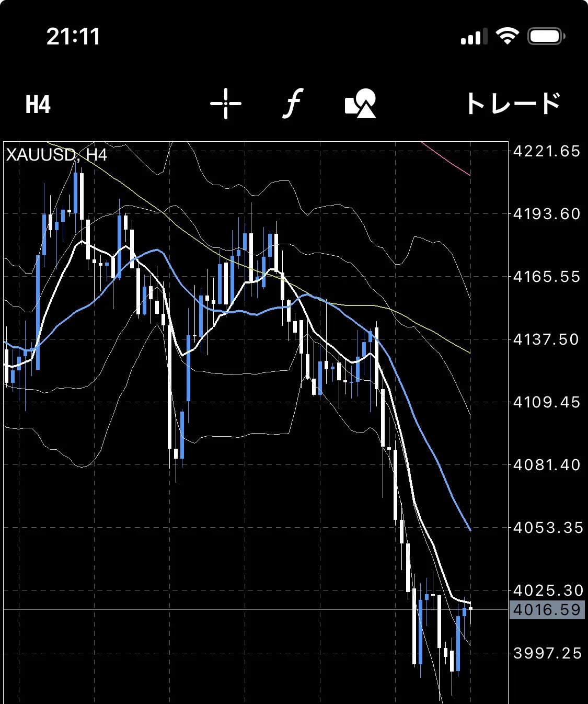The width and height of the screenshot is (588, 704).
Task: Open the drawing objects shapes icon
Action: (361, 103)
